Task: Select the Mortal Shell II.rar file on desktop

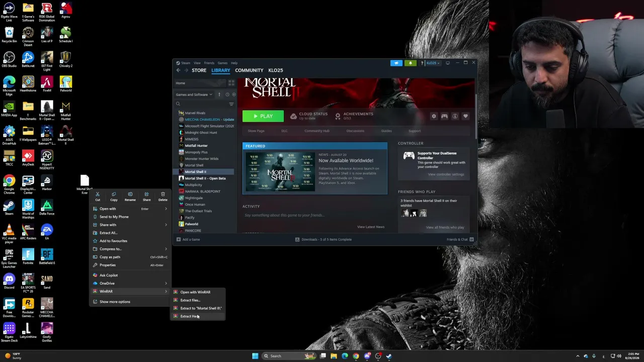Action: click(x=85, y=185)
